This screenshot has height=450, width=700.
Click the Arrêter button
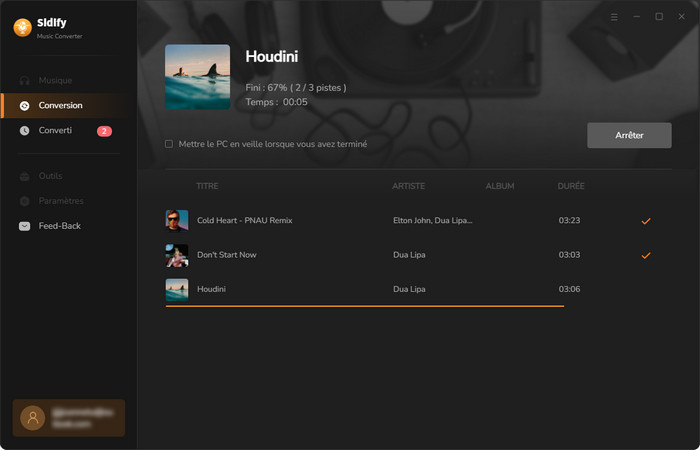coord(629,135)
